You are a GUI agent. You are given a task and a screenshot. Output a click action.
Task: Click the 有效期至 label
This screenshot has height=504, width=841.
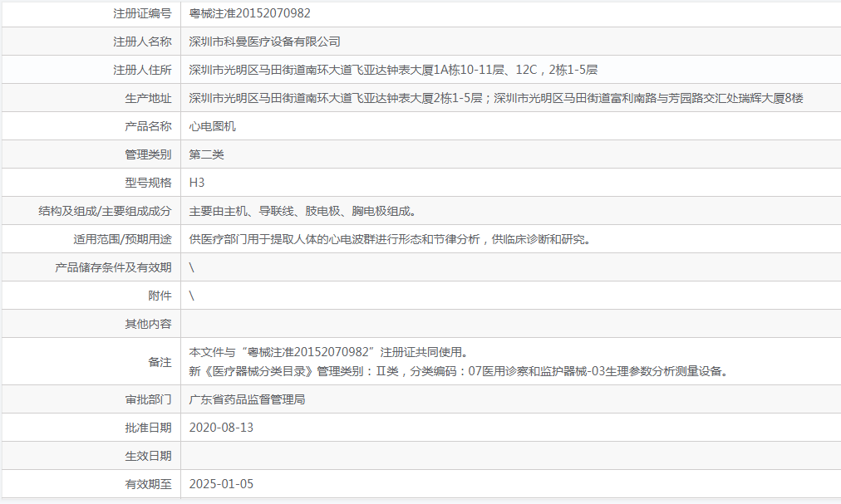tap(148, 484)
